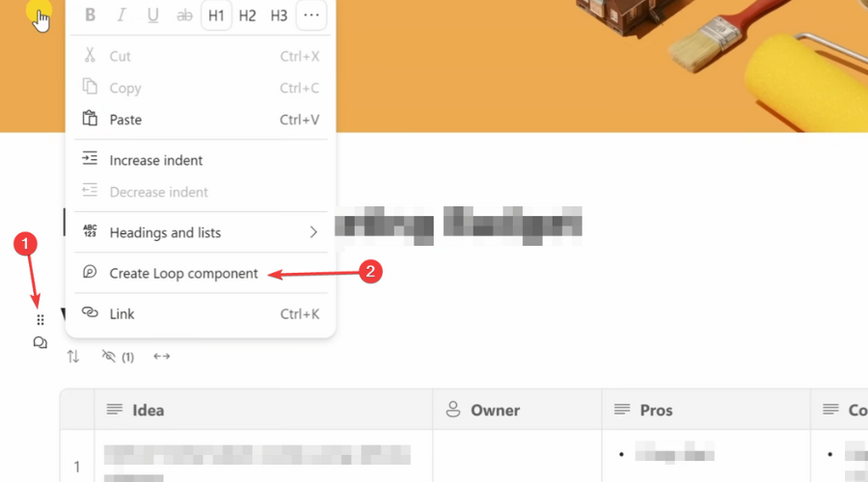Apply italic formatting

pyautogui.click(x=122, y=14)
